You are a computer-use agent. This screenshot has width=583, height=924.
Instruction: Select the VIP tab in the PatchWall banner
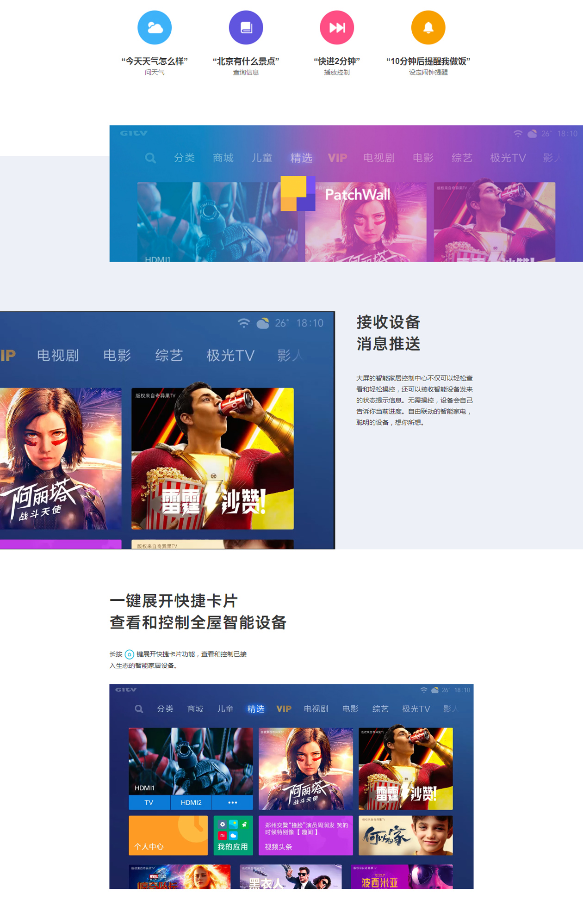point(337,158)
